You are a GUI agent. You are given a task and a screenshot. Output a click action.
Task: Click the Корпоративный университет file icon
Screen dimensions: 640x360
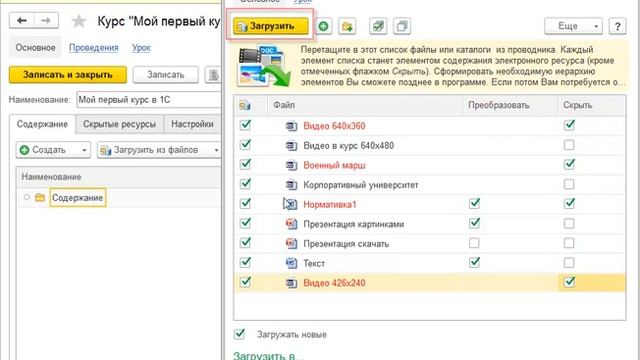291,184
